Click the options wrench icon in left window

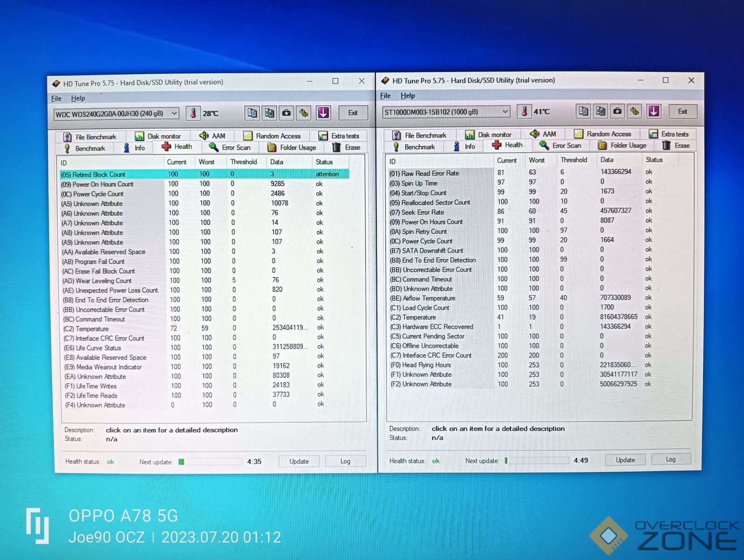304,113
